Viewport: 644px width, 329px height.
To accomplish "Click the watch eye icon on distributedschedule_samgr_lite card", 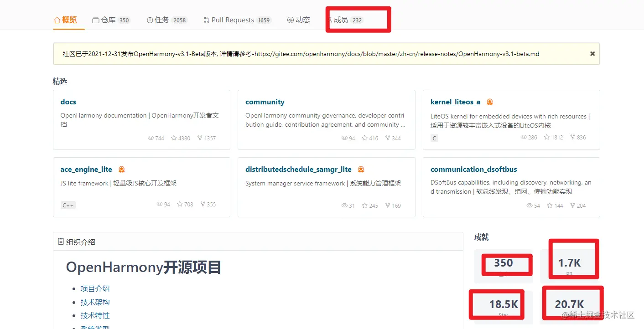I will (344, 206).
